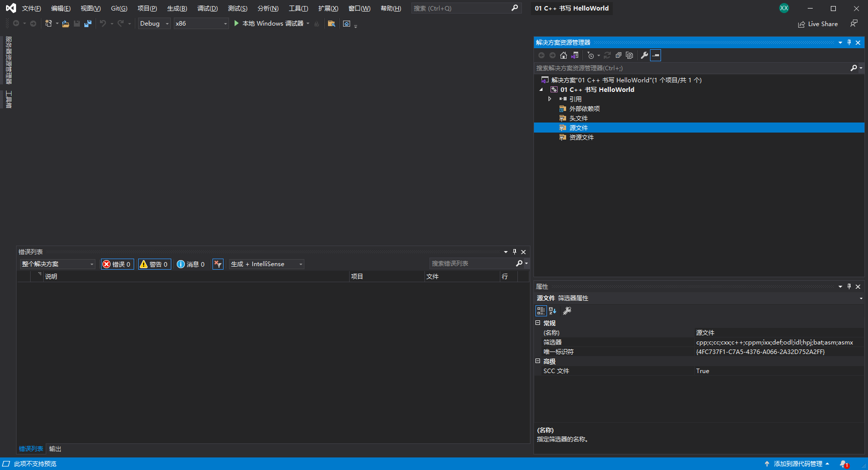Click the clear error list filter icon
This screenshot has width=868, height=470.
pos(218,264)
